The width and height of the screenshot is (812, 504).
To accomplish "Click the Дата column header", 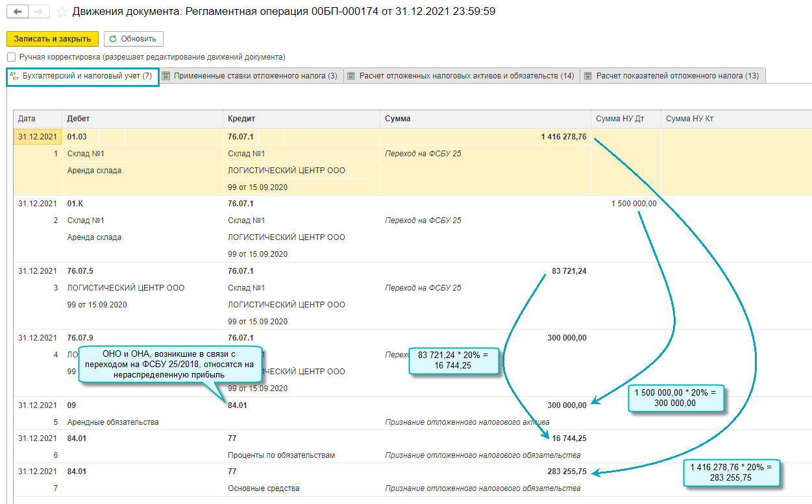I will (x=27, y=119).
